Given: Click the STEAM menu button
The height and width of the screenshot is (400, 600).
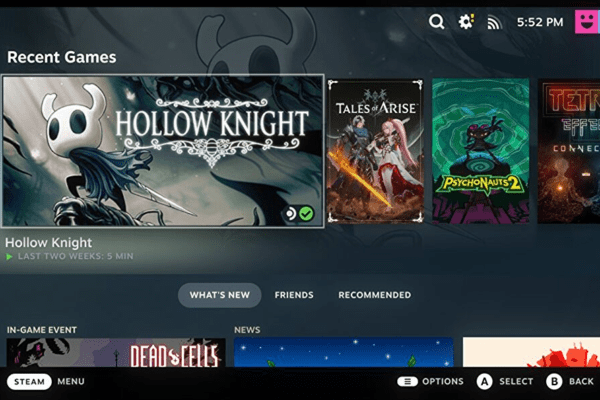Looking at the screenshot, I should 29,382.
